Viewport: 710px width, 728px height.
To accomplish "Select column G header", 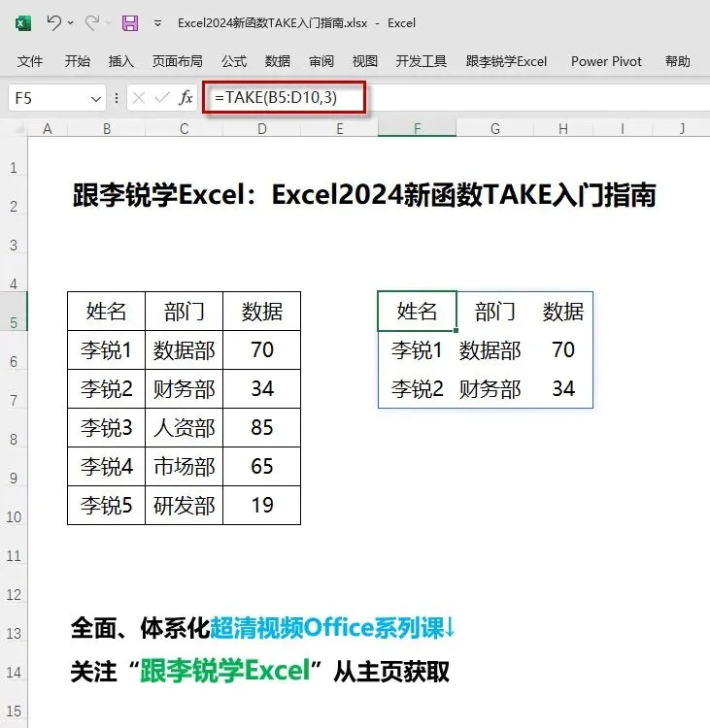I will pos(495,128).
